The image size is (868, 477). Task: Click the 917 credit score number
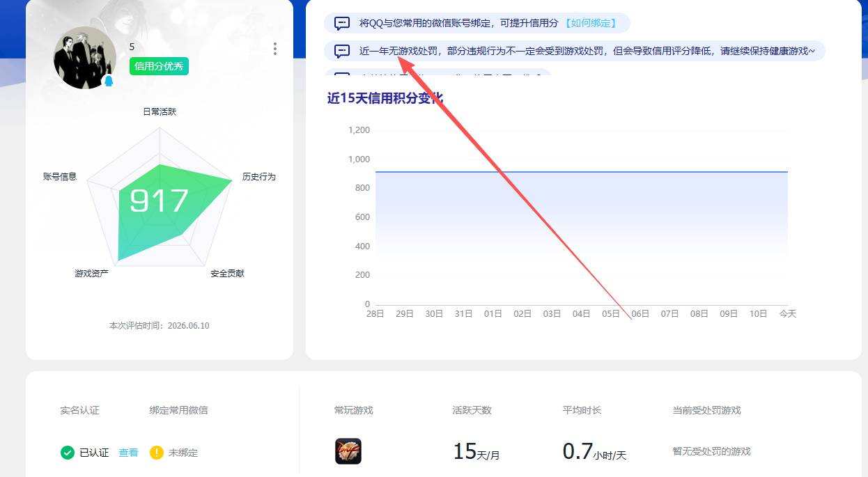pyautogui.click(x=159, y=201)
